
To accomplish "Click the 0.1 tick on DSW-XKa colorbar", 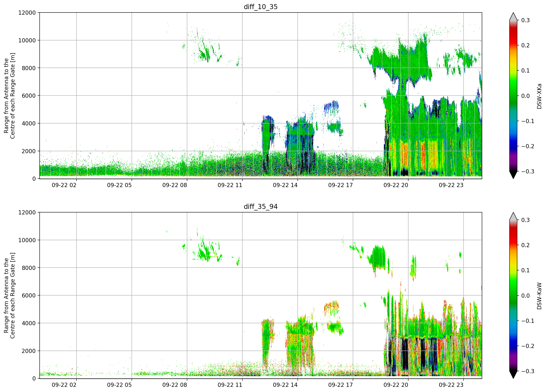I will click(525, 71).
